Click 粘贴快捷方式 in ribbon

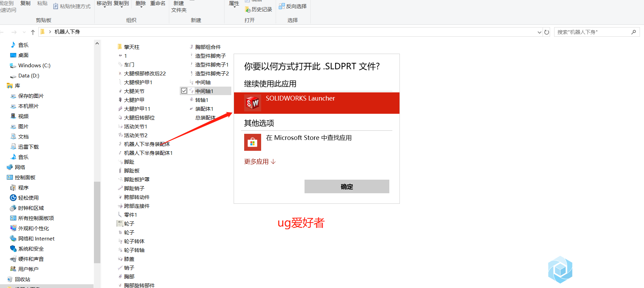click(72, 6)
